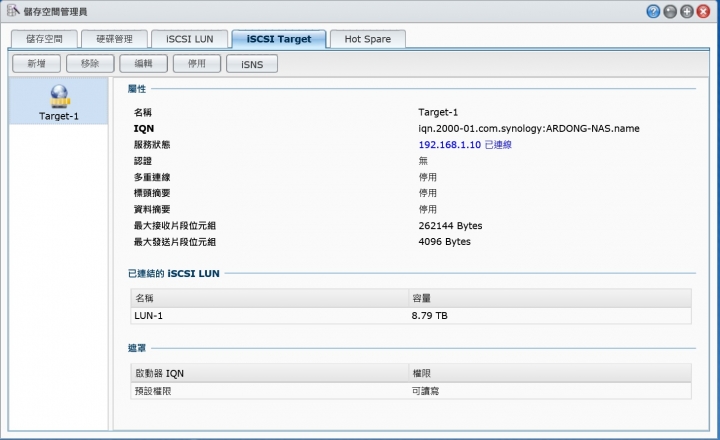Click the 新增 button
Viewport: 720px width, 440px height.
(36, 64)
